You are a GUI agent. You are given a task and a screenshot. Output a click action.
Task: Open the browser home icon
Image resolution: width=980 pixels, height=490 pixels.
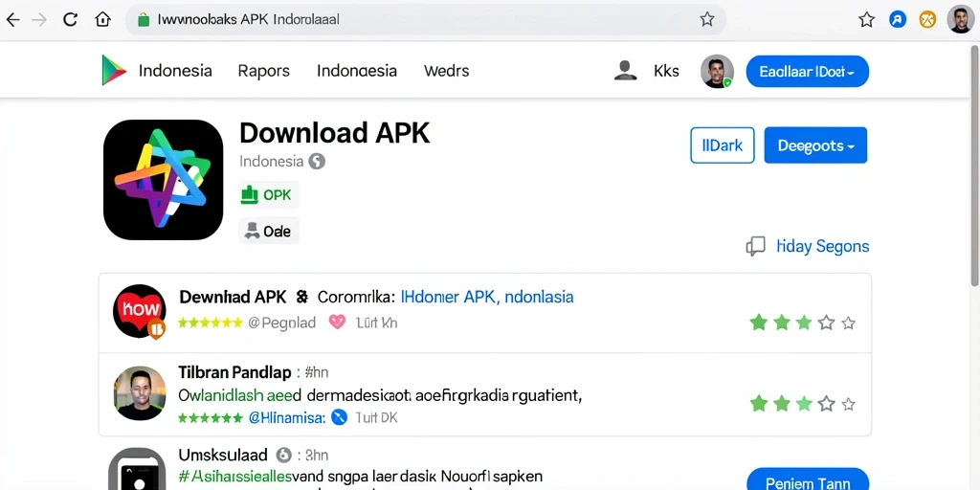tap(102, 20)
